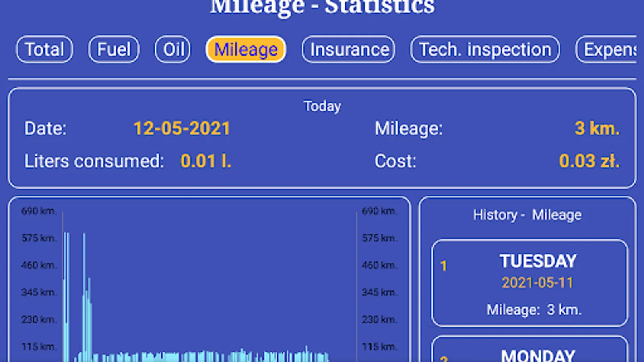This screenshot has width=644, height=362.
Task: Select the Today summary panel
Action: pyautogui.click(x=322, y=106)
